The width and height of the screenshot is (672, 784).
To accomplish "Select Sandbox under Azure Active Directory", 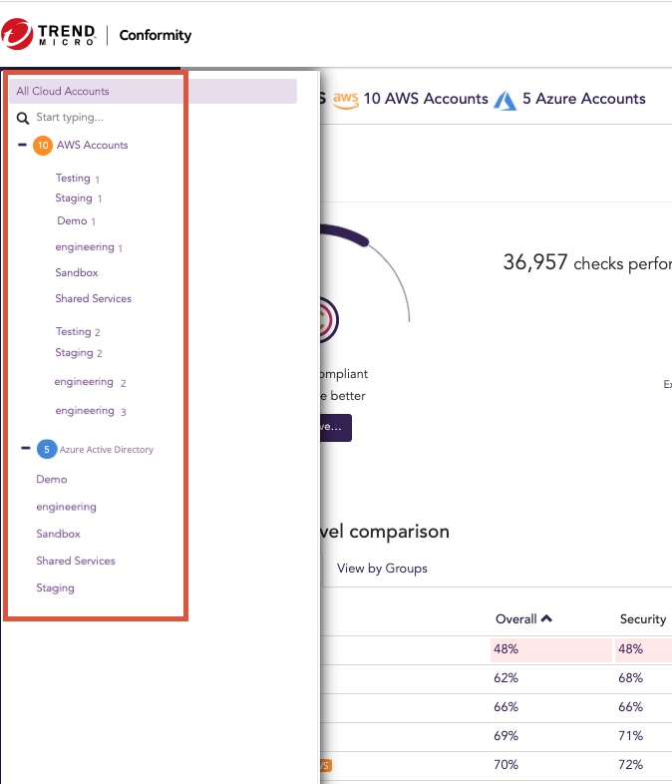I will pyautogui.click(x=58, y=534).
